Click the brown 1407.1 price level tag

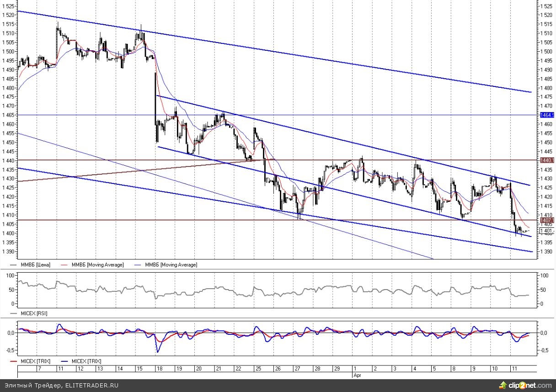click(x=547, y=220)
